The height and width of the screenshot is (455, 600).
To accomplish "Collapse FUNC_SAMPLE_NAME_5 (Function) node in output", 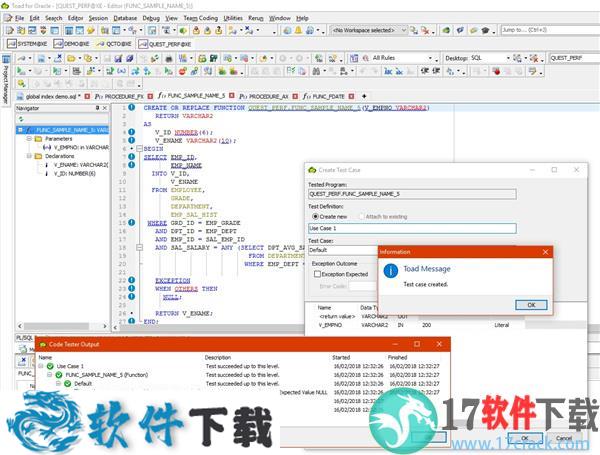I will pos(50,375).
